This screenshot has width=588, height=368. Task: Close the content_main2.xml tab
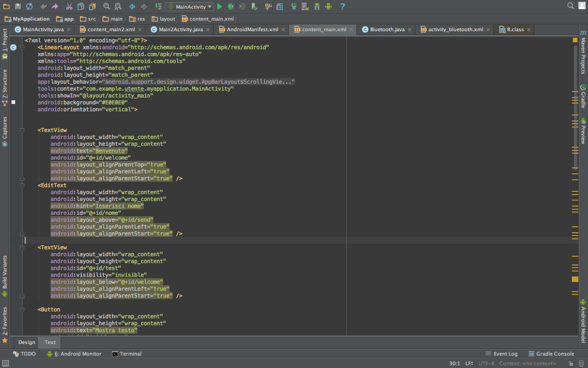tap(140, 29)
